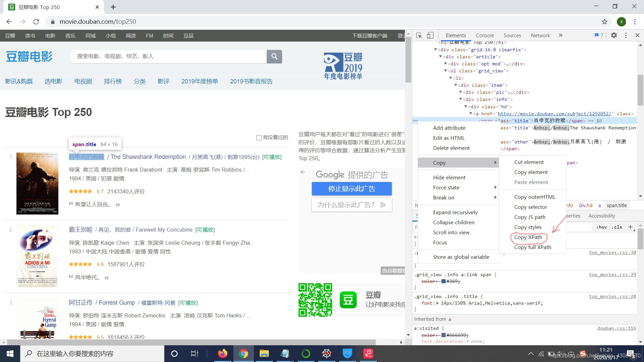Switch to the Network tab
The height and width of the screenshot is (362, 644).
point(540,35)
